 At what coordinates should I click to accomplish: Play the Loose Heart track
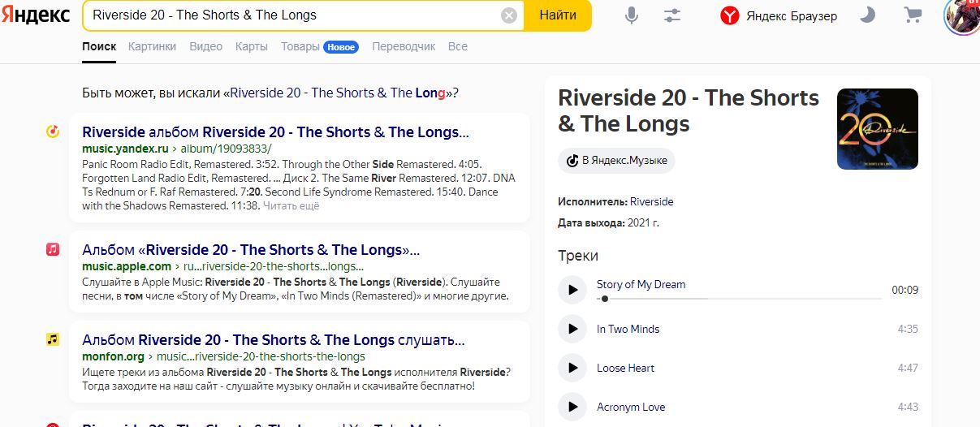coord(572,368)
